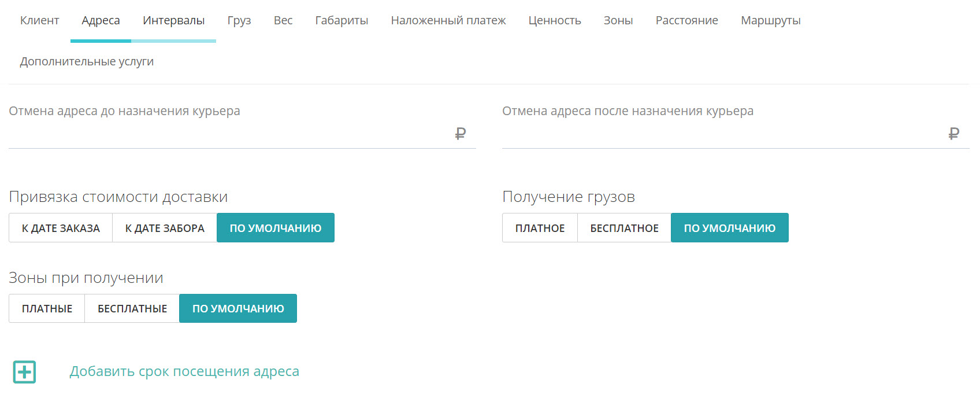Go to the Вес tab
Screen dimensions: 980x398
click(283, 20)
